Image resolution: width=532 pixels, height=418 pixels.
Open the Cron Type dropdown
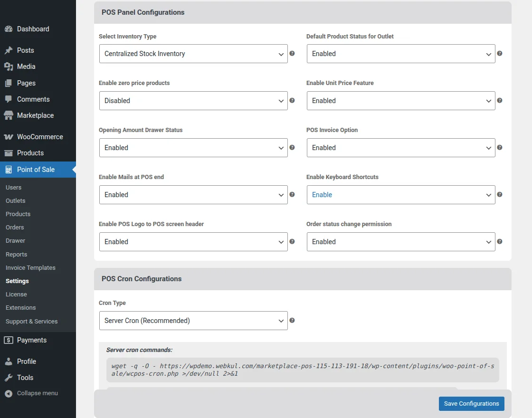[x=193, y=321]
